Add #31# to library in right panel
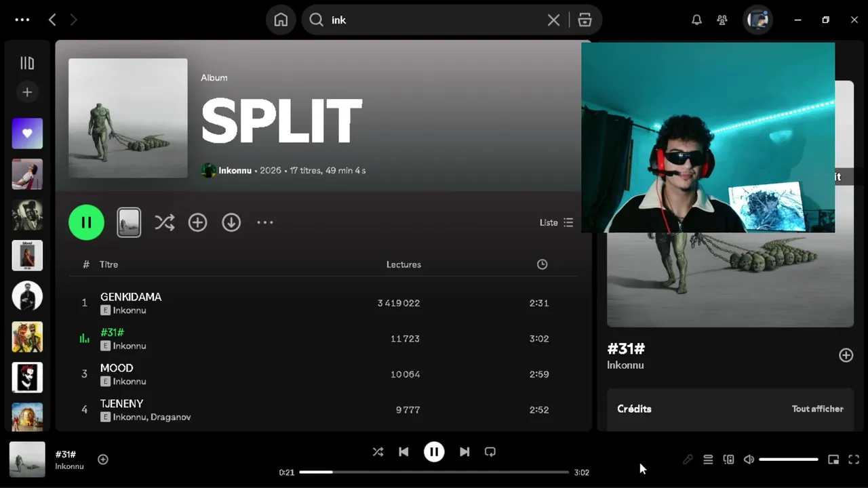Viewport: 868px width, 488px height. click(846, 355)
